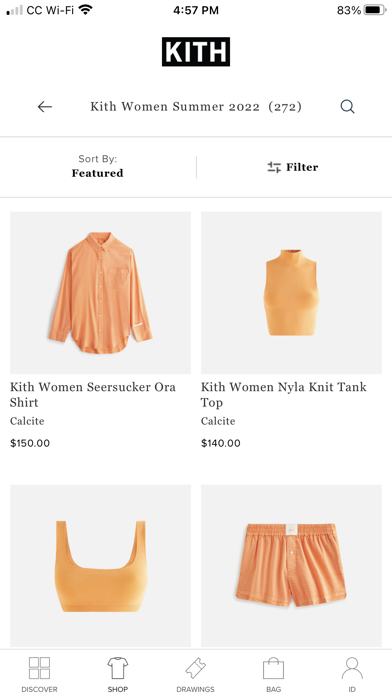Screen dimensions: 392x696
Task: View the orange boxer shorts image
Action: click(291, 566)
